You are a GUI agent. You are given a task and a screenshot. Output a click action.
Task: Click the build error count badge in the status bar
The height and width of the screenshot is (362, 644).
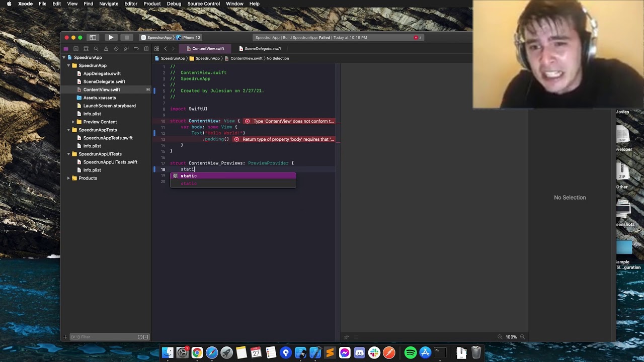(418, 38)
